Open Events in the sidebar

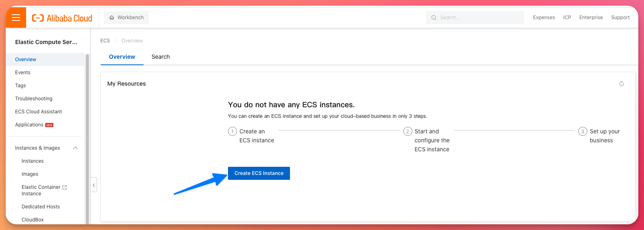click(23, 73)
